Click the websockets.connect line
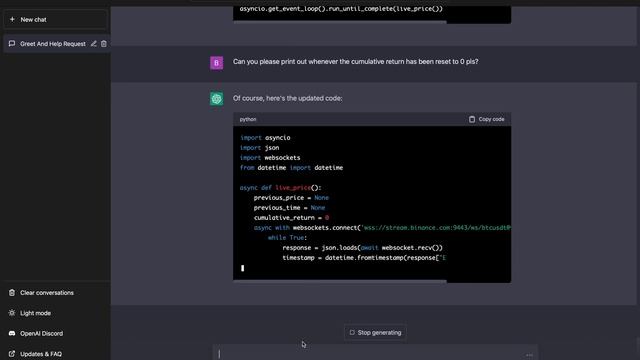This screenshot has width=640, height=360. 382,228
